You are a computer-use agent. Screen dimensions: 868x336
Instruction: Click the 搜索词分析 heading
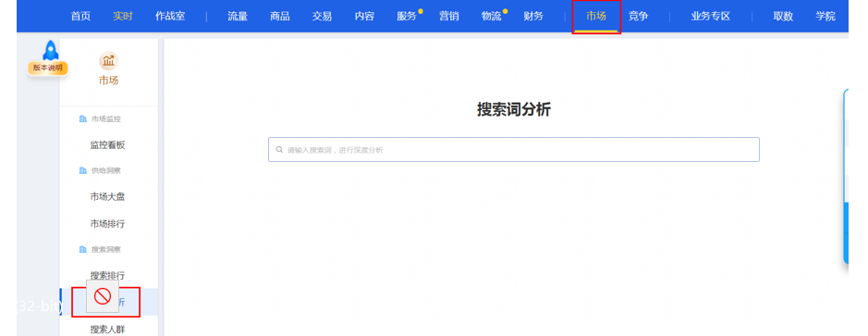click(x=514, y=109)
